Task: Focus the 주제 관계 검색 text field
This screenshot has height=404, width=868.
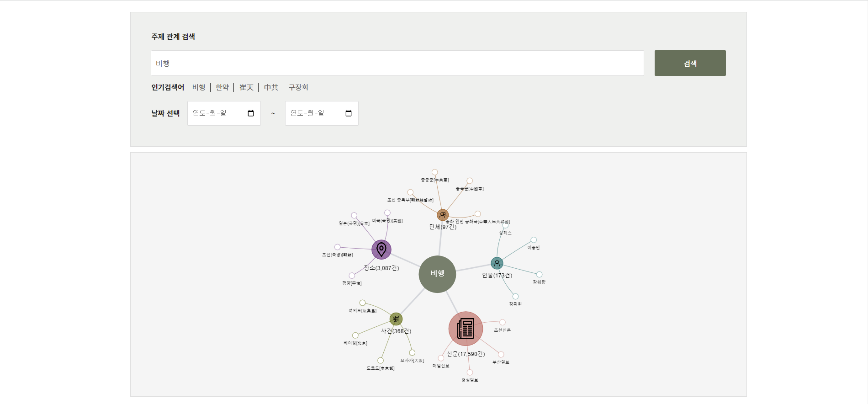Action: 397,63
